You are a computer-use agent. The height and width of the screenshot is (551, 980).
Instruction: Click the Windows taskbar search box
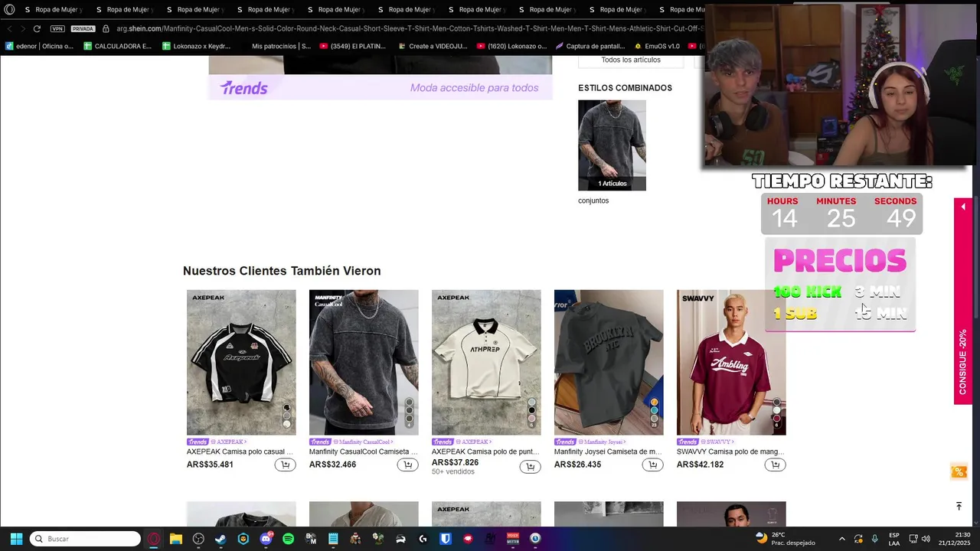(86, 539)
